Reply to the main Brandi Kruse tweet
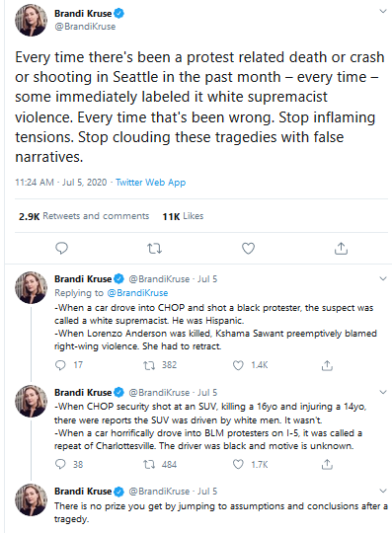Viewport: 392px width, 533px height. [61, 248]
